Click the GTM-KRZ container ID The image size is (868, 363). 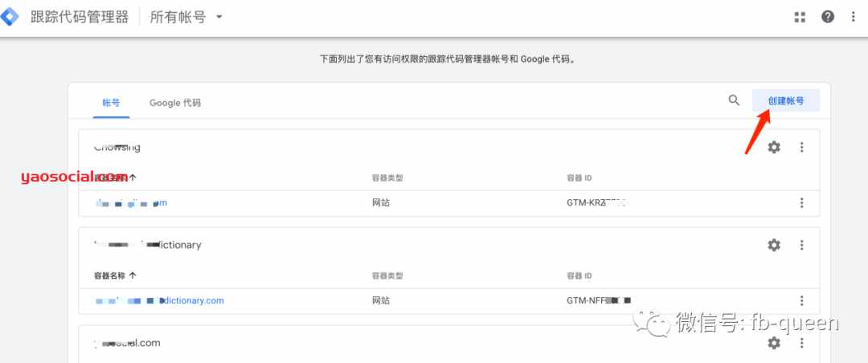click(596, 203)
